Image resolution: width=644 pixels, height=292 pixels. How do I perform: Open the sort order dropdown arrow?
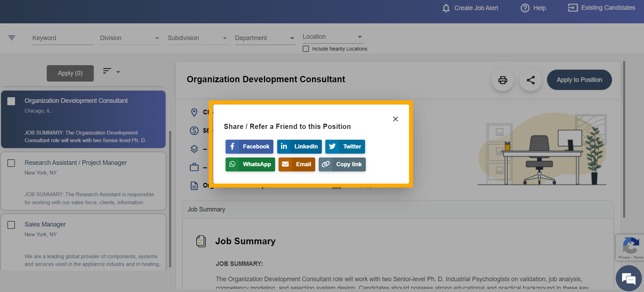pos(118,72)
